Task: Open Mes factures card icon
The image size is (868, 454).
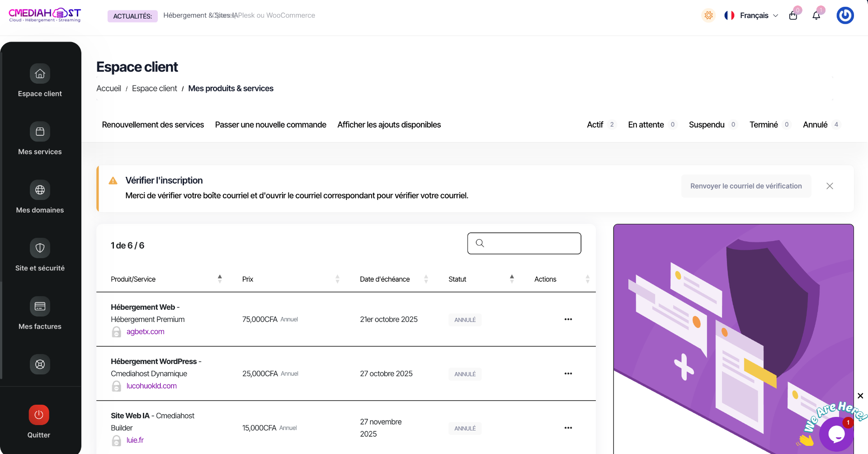Action: click(x=40, y=306)
